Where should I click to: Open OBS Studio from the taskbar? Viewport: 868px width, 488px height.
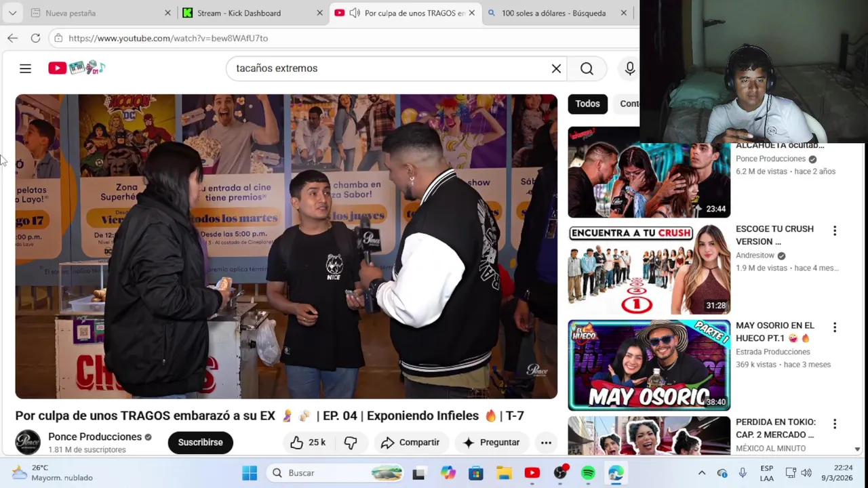coord(560,473)
